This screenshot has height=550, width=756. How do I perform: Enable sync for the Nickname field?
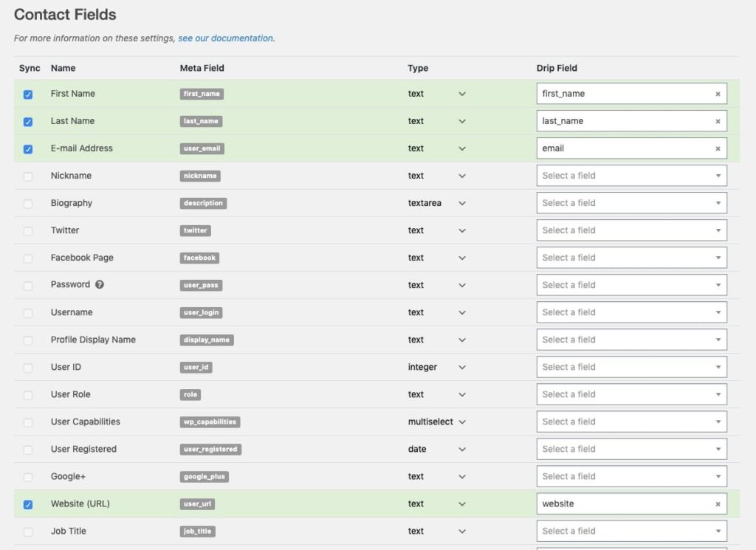click(x=28, y=176)
